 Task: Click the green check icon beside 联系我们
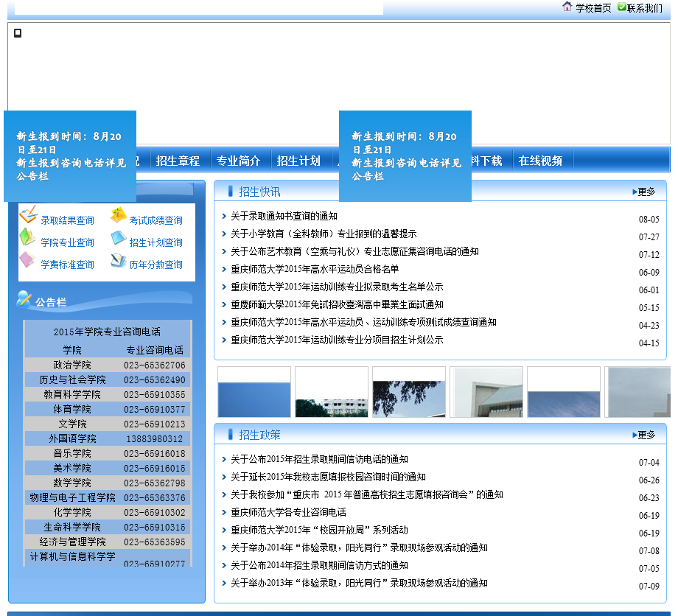622,7
